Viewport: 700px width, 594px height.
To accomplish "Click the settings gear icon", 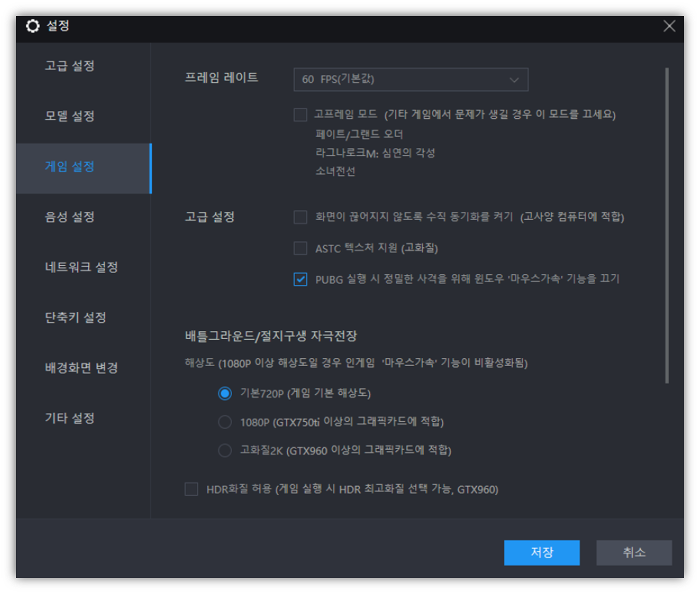I will click(x=32, y=26).
